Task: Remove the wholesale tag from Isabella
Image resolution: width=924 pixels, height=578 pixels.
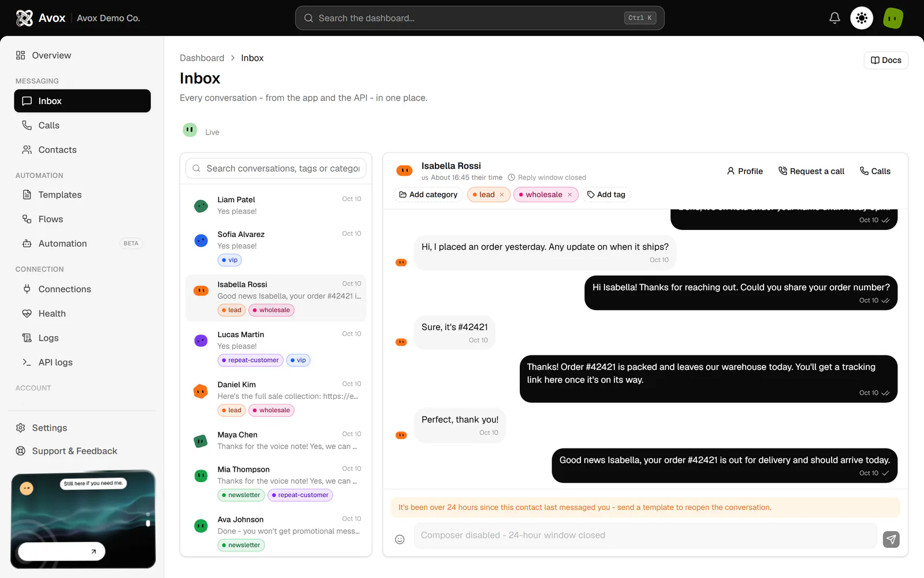Action: click(569, 195)
